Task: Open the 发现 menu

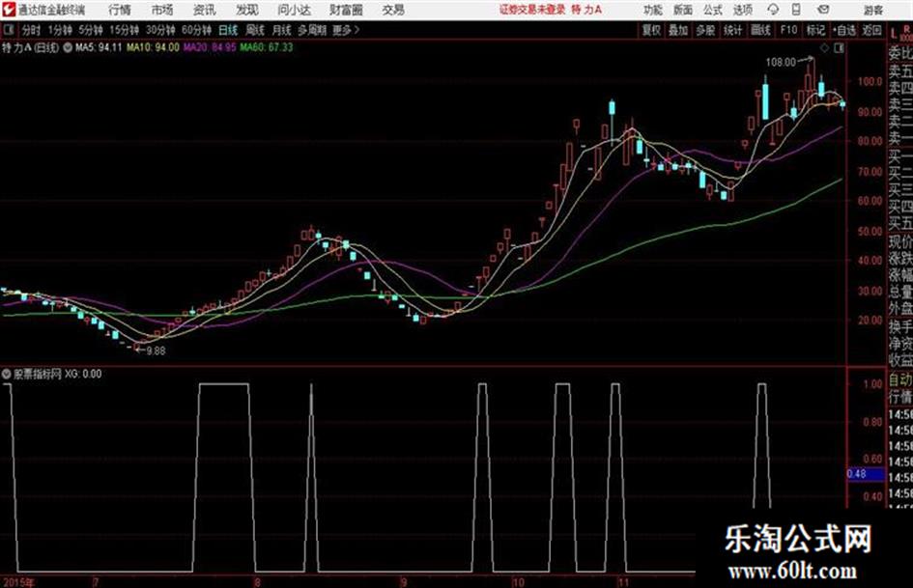Action: pos(247,10)
